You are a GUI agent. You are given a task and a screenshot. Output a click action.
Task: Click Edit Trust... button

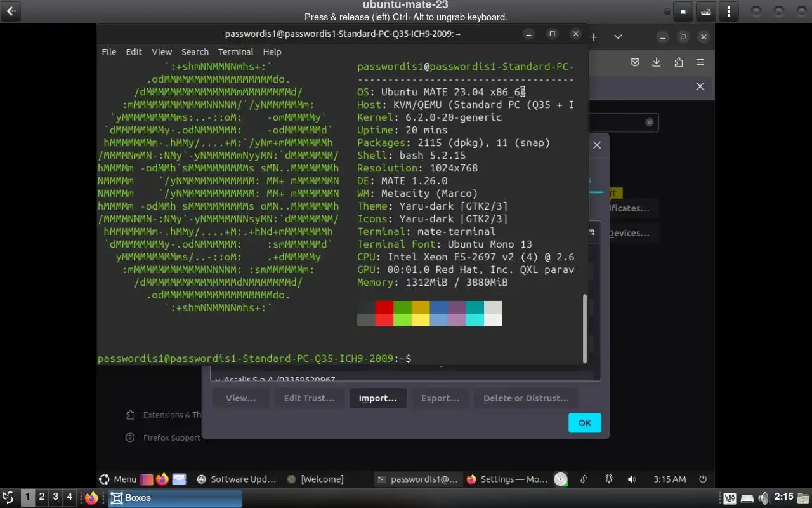pos(309,398)
